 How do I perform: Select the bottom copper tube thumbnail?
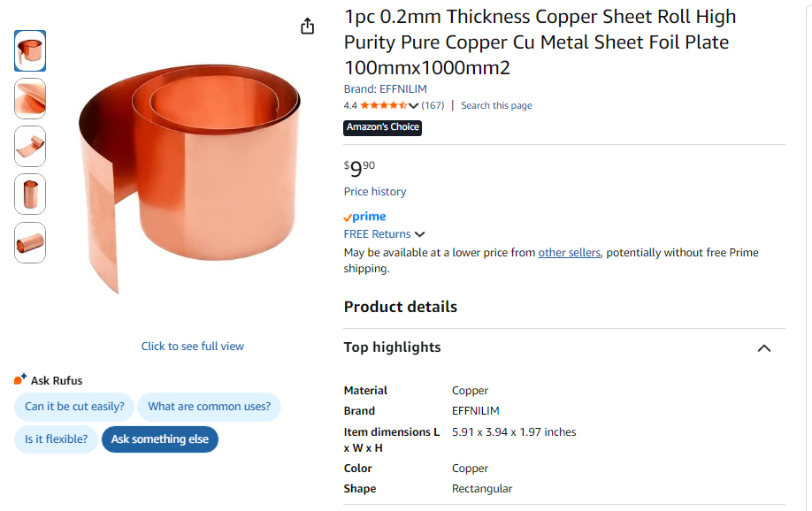coord(29,242)
